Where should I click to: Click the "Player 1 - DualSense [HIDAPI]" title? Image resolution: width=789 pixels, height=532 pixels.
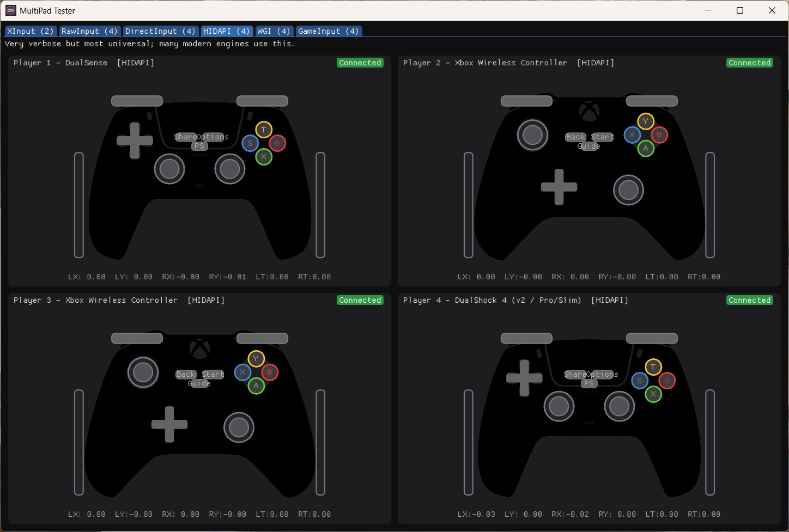84,63
